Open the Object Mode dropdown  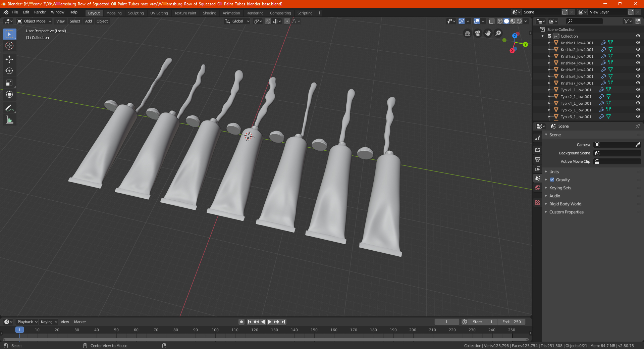34,21
